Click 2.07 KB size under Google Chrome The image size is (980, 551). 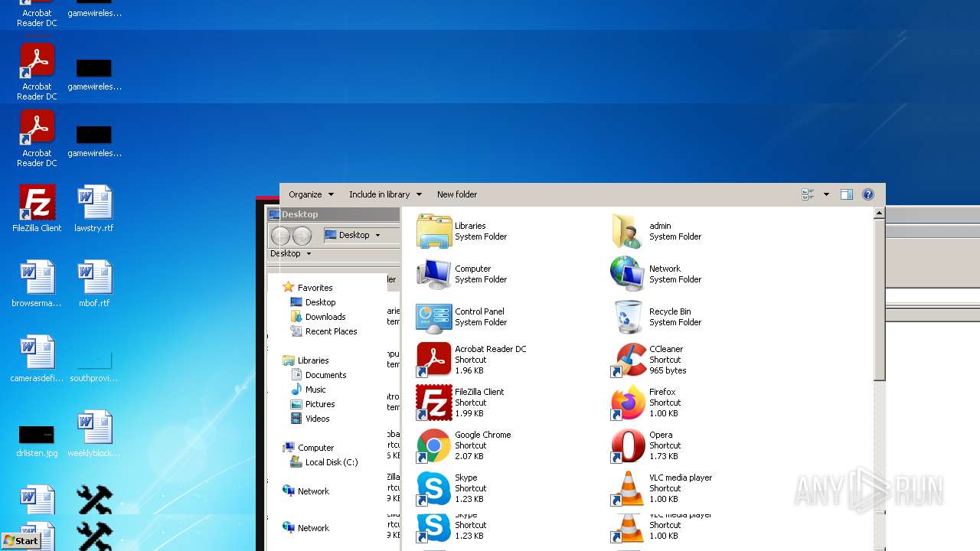(x=469, y=456)
